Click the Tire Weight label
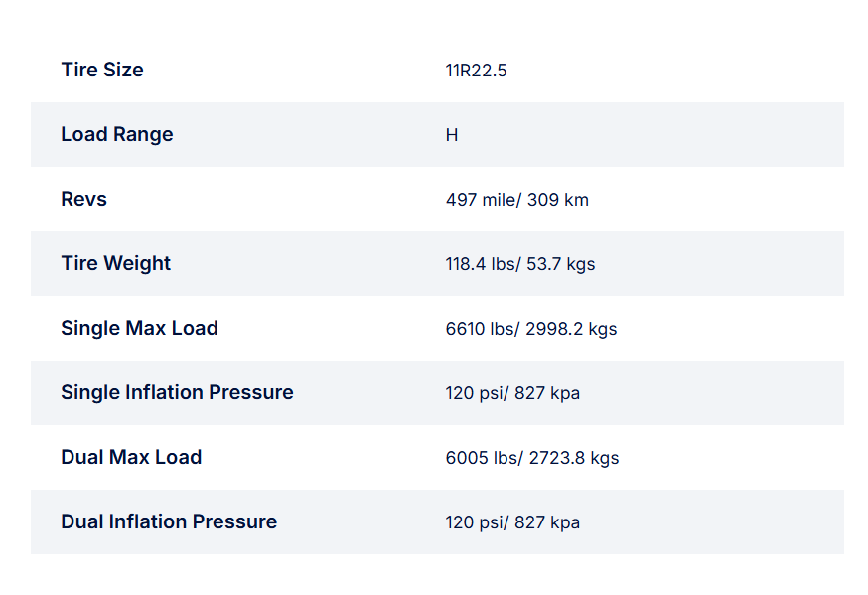This screenshot has height=595, width=868. 115,263
